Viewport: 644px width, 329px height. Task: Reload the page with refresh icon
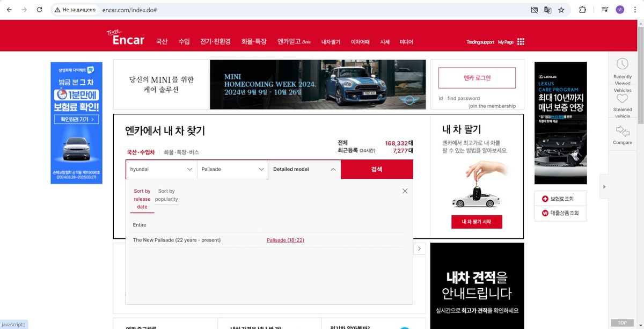39,10
